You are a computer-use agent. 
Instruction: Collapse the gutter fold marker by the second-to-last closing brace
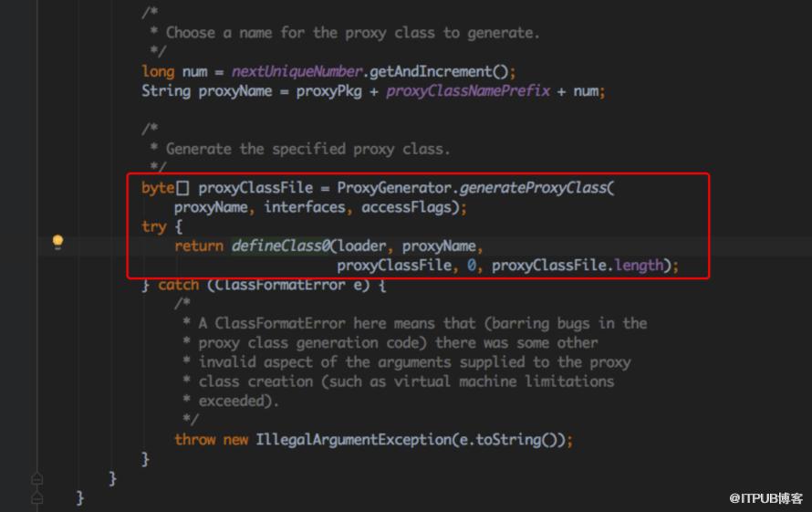(36, 478)
